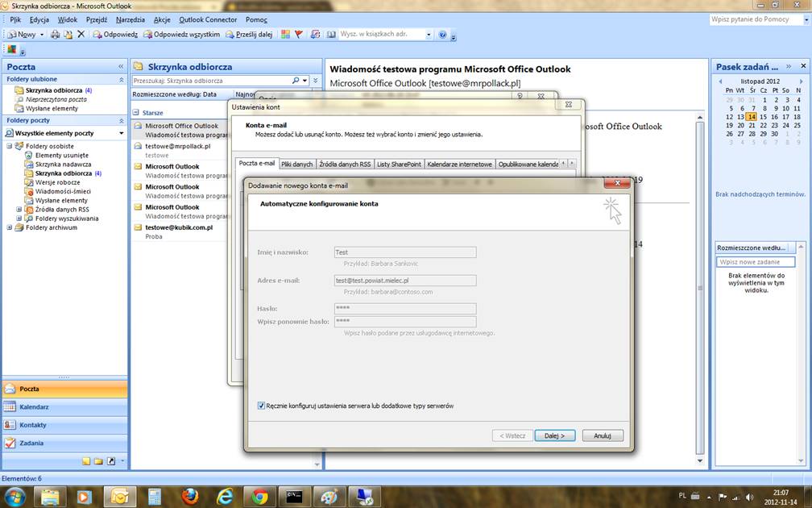812x508 pixels.
Task: Switch to the 'Pliki danych' tab
Action: [x=296, y=164]
